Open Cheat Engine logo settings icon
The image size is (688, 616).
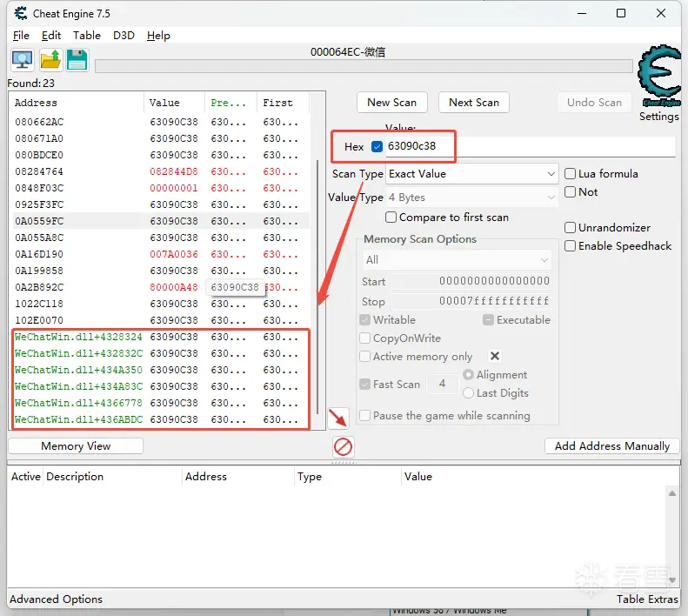[x=659, y=76]
